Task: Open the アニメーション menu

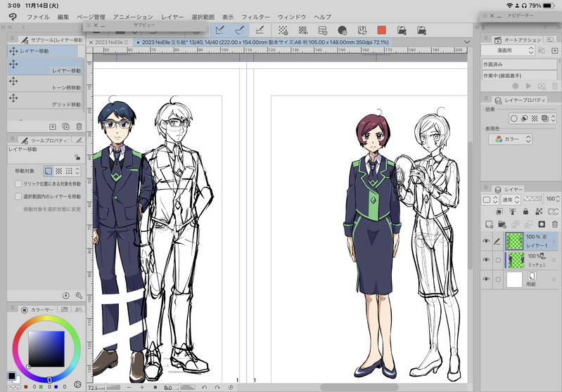Action: pos(133,17)
